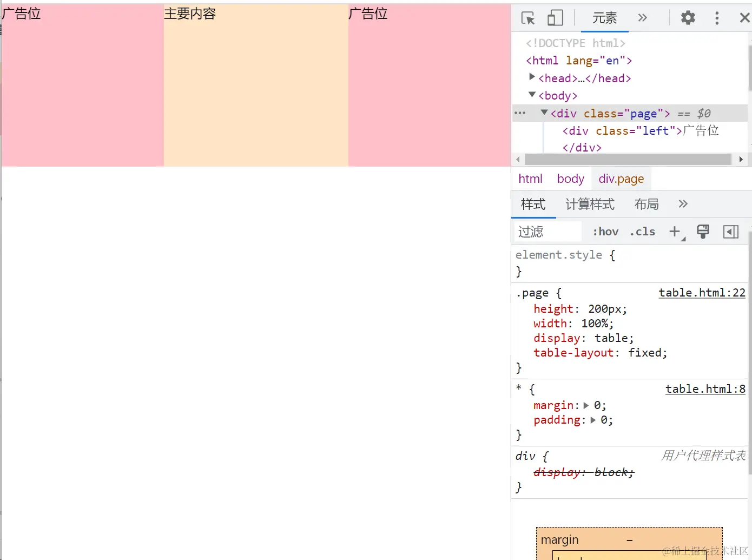Click the DOCTYPE html line
The height and width of the screenshot is (560, 752).
[x=576, y=43]
